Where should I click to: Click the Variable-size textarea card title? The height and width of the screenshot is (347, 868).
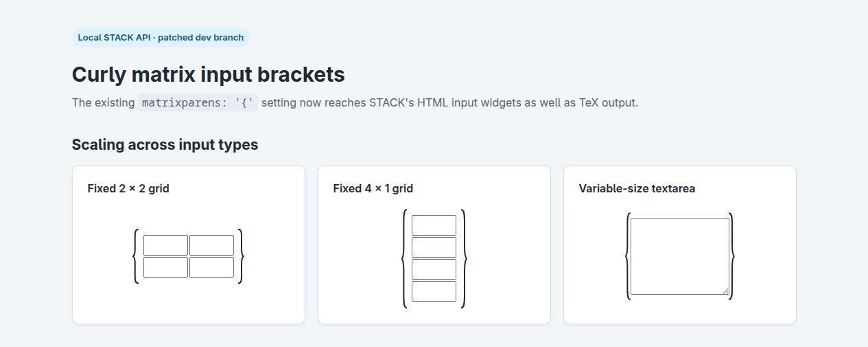point(637,188)
